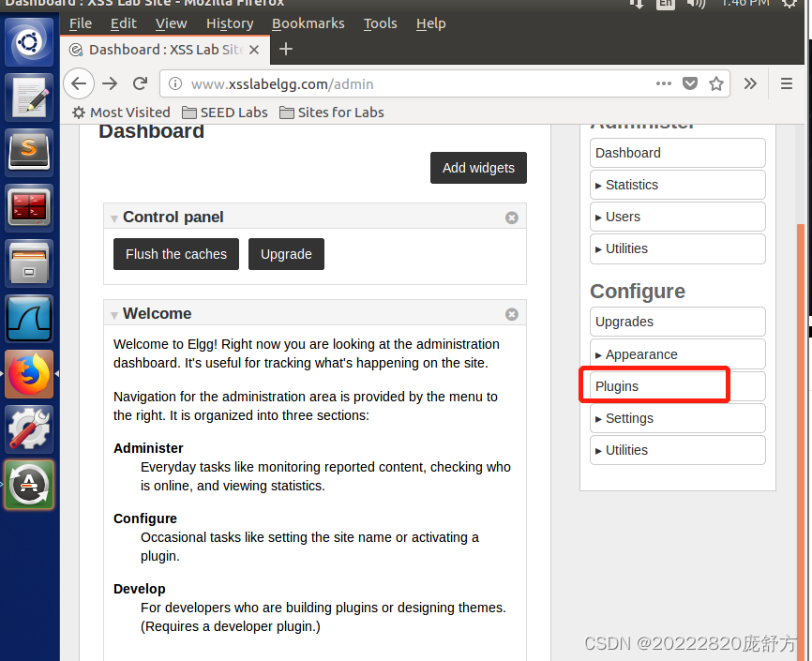Select the Dashboard XSS Lab Site tab
This screenshot has width=812, height=661.
(165, 50)
